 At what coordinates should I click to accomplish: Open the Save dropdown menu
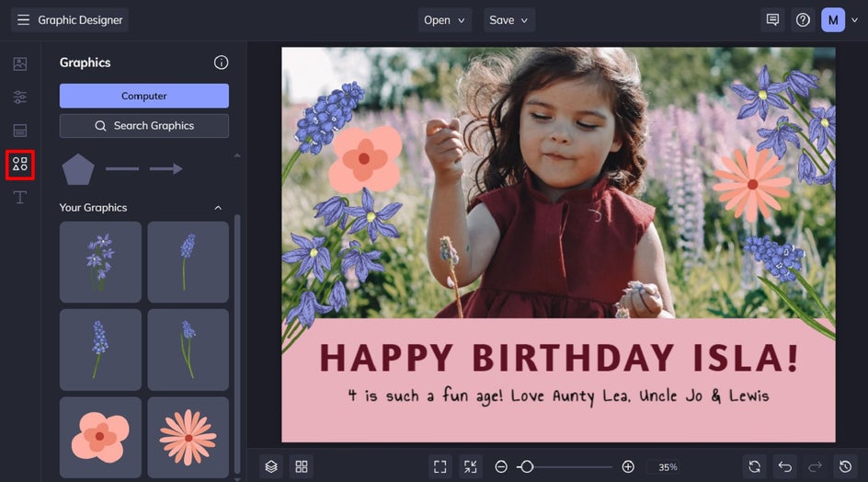[508, 20]
